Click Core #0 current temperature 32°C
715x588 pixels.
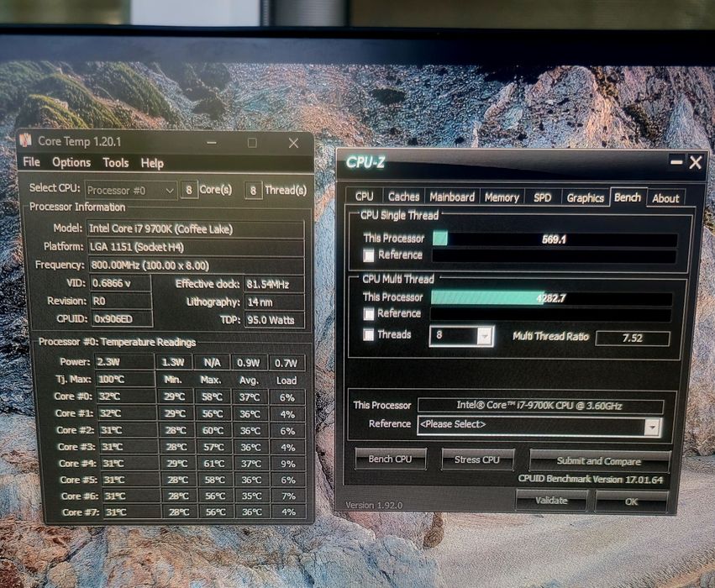pyautogui.click(x=126, y=396)
